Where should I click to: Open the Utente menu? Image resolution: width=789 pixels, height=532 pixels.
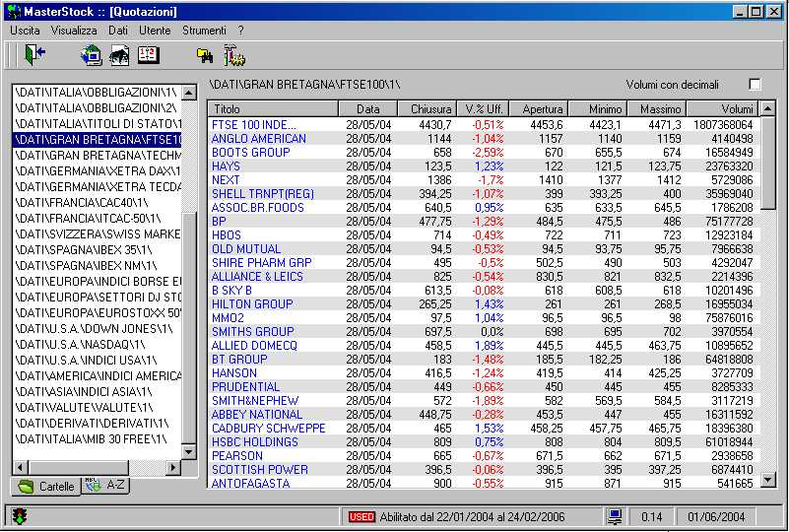(155, 31)
